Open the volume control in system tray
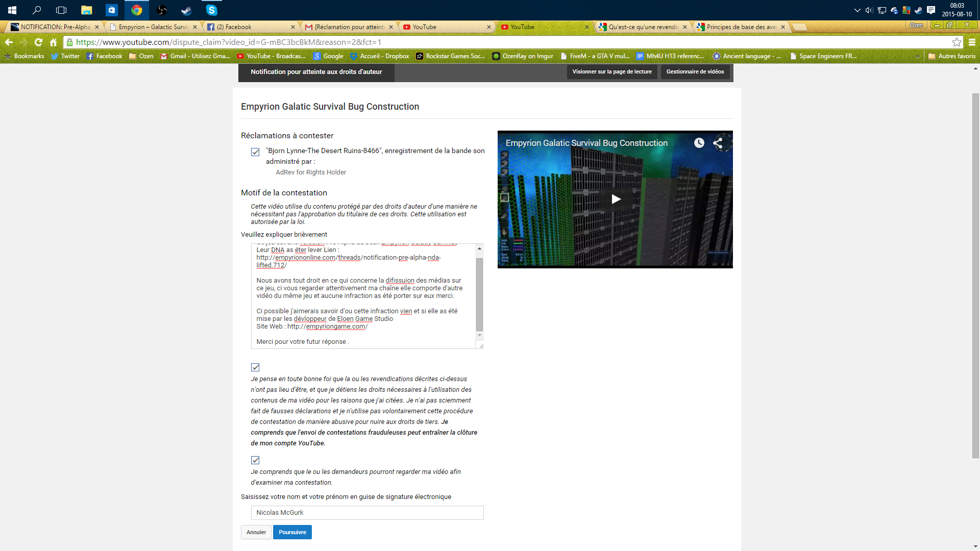This screenshot has height=551, width=980. click(x=869, y=10)
